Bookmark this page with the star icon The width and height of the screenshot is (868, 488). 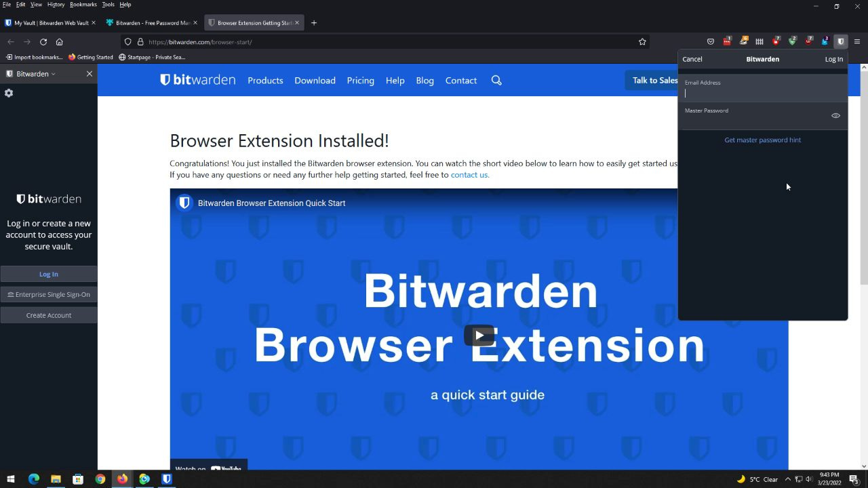[x=642, y=41]
